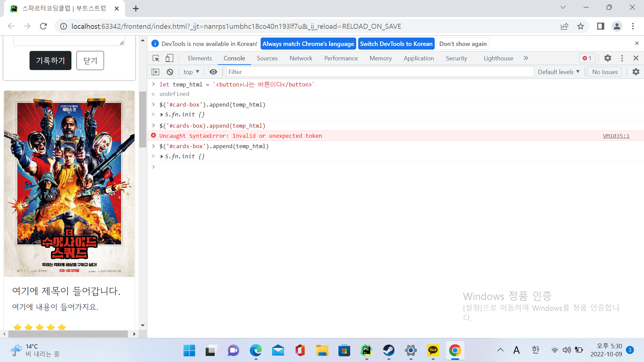Open a new browser tab
Viewport: 644px width, 362px height.
(x=136, y=9)
